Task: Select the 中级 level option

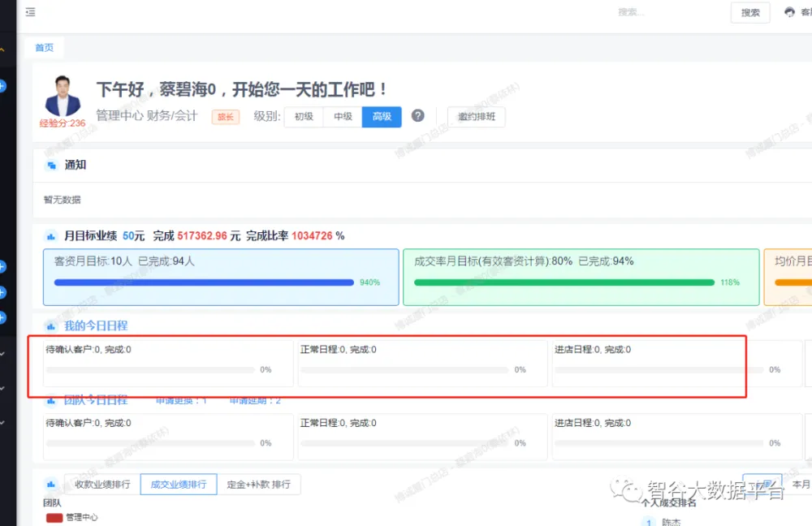Action: pyautogui.click(x=343, y=117)
